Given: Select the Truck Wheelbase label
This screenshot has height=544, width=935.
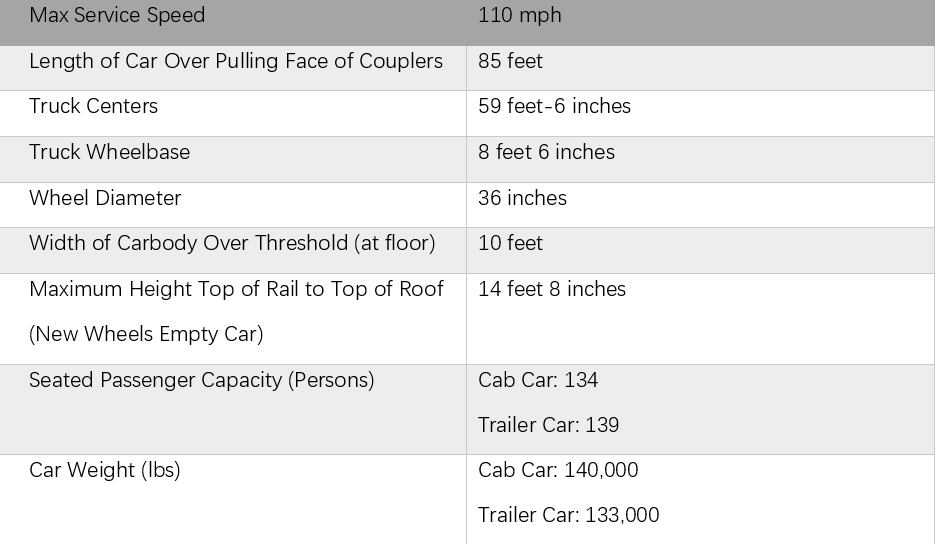Looking at the screenshot, I should coord(109,152).
